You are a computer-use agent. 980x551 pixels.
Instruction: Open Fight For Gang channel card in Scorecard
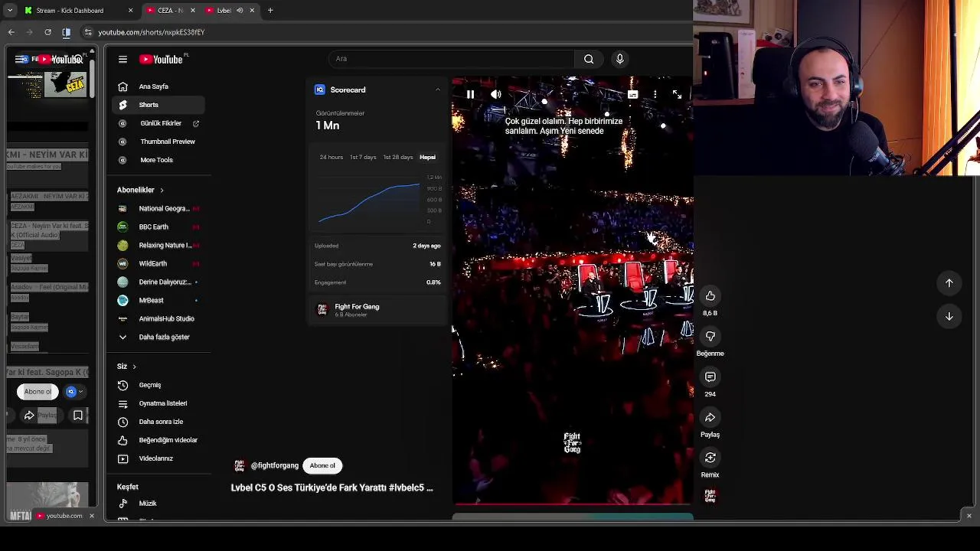point(377,310)
